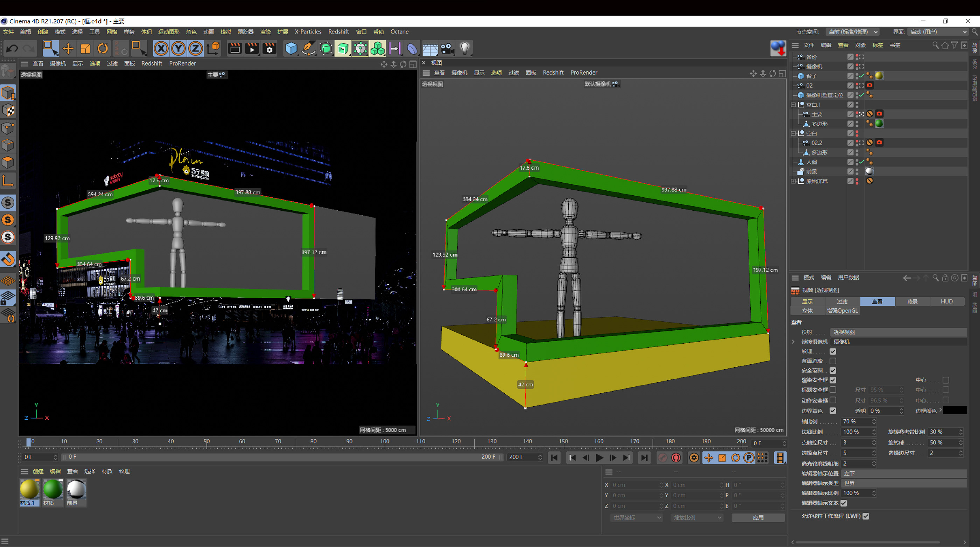Image resolution: width=980 pixels, height=547 pixels.
Task: Select the Move tool
Action: (68, 48)
